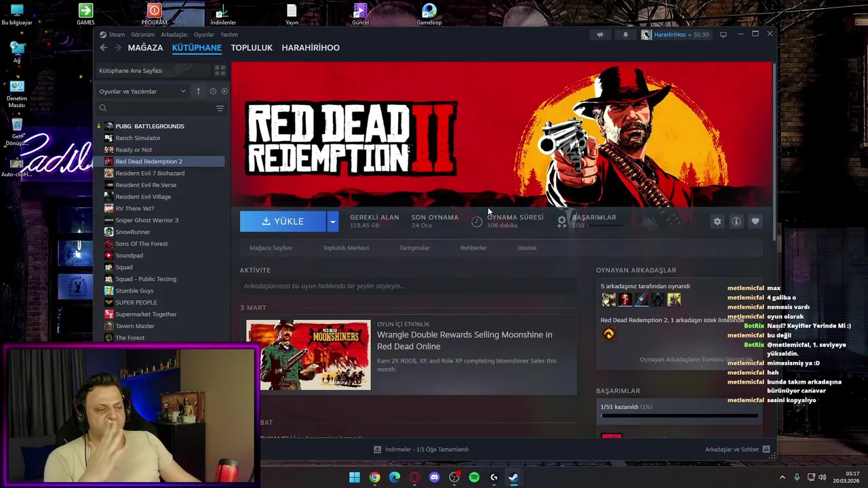Viewport: 868px width, 488px height.
Task: Show game info icon
Action: coord(736,222)
